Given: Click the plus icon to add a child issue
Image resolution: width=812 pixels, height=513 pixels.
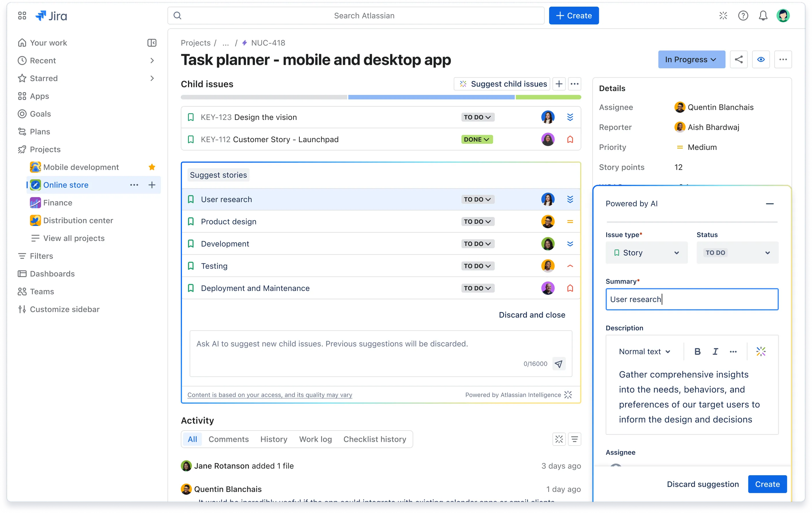Looking at the screenshot, I should click(x=559, y=84).
